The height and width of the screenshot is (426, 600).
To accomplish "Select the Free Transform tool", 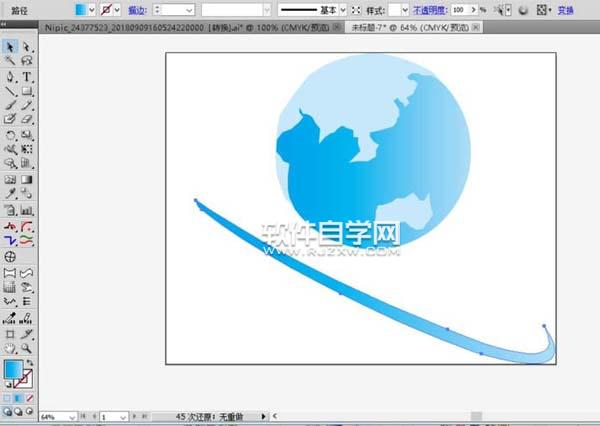I will coord(26,149).
